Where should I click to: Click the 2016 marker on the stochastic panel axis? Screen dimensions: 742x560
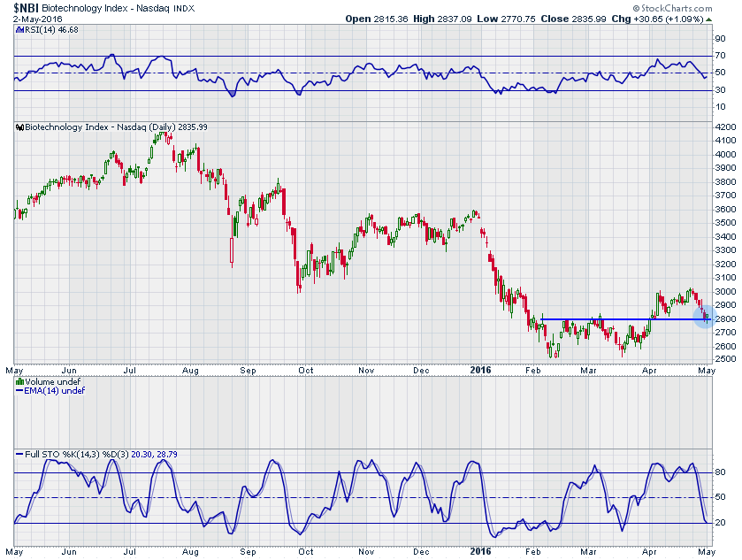pyautogui.click(x=480, y=552)
